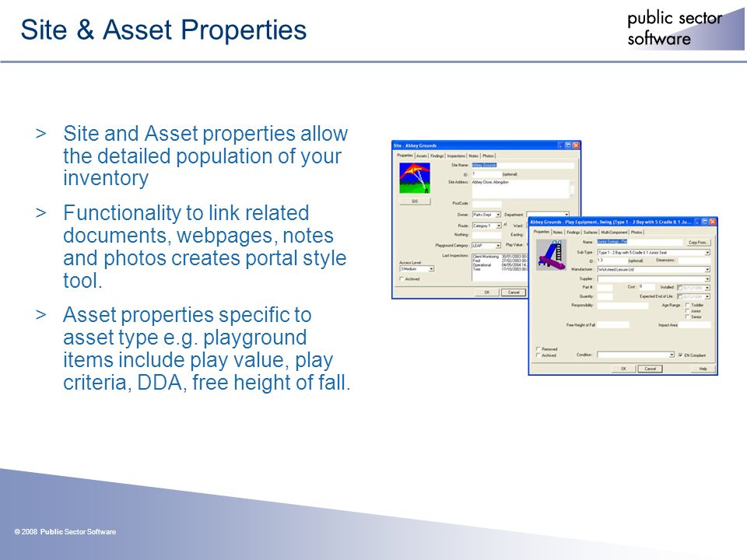Click the GIS button under the site image
747x560 pixels.
coord(415,201)
